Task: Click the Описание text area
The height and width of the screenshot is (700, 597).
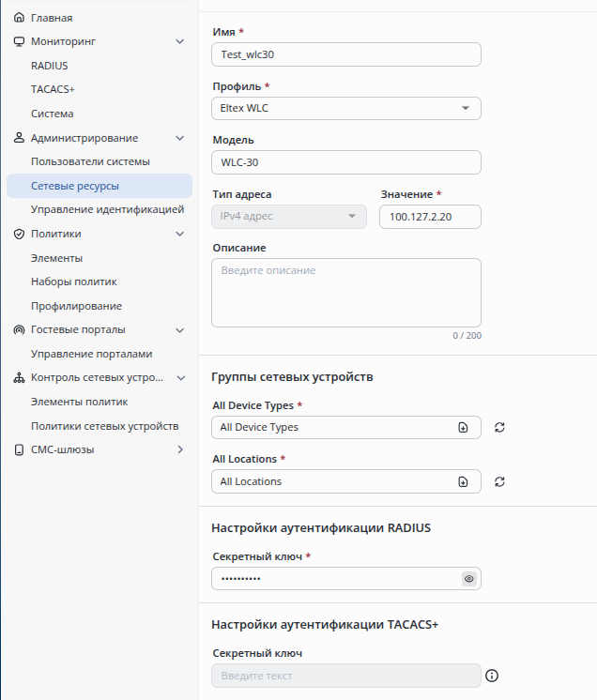Action: click(345, 293)
